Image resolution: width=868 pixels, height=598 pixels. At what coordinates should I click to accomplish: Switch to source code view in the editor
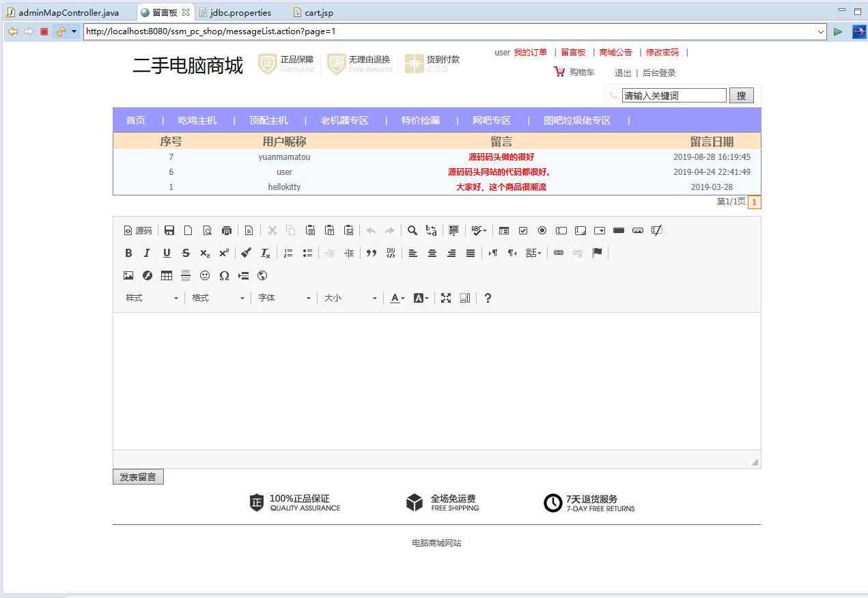(x=137, y=230)
